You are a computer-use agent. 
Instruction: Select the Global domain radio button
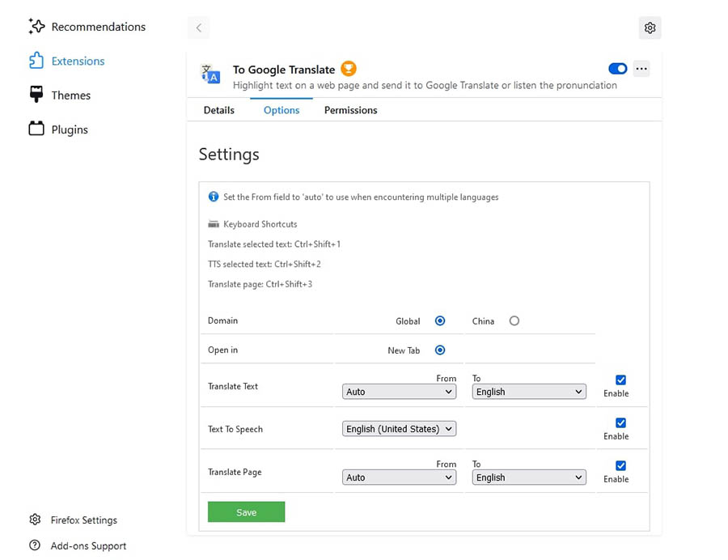pos(440,321)
